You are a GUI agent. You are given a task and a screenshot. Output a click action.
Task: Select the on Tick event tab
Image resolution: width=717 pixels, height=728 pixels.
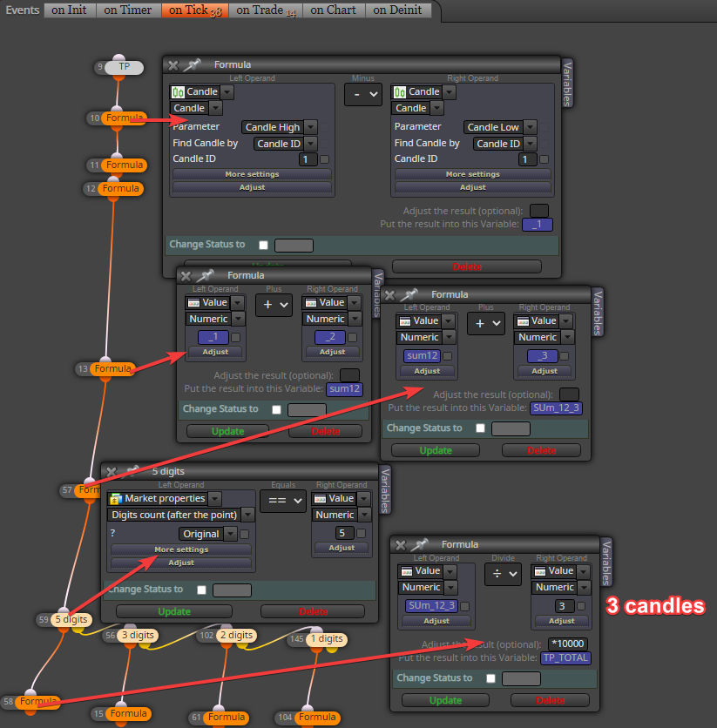pos(195,10)
